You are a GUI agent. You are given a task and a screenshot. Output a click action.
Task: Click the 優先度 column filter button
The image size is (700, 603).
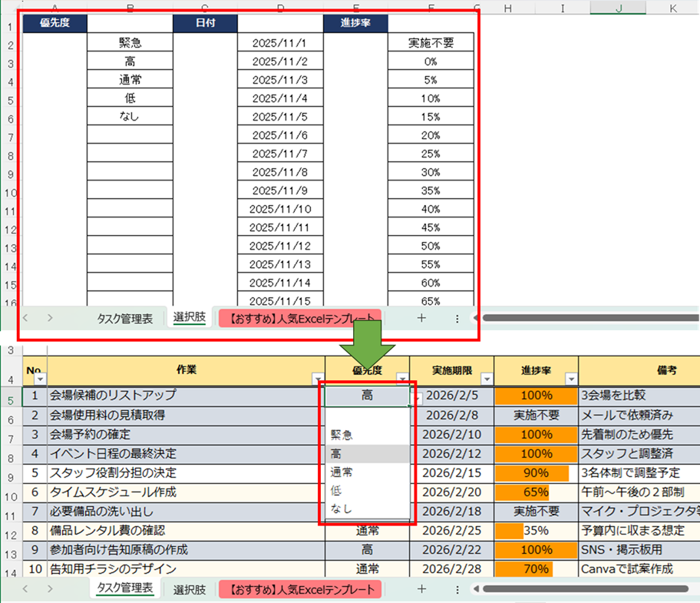point(402,379)
